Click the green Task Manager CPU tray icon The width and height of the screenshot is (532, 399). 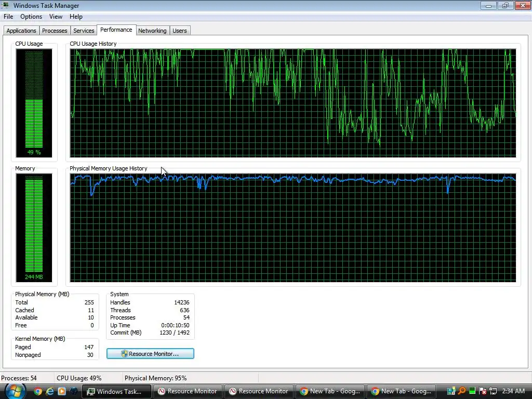point(472,391)
